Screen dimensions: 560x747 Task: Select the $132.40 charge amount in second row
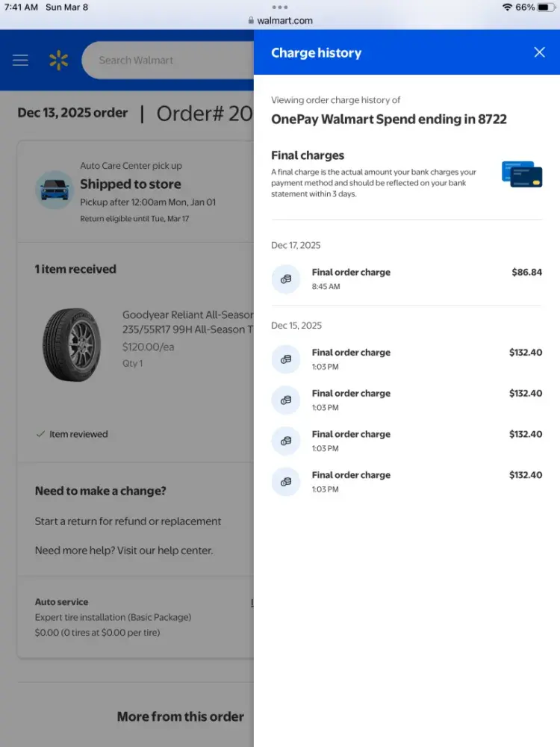pyautogui.click(x=525, y=394)
